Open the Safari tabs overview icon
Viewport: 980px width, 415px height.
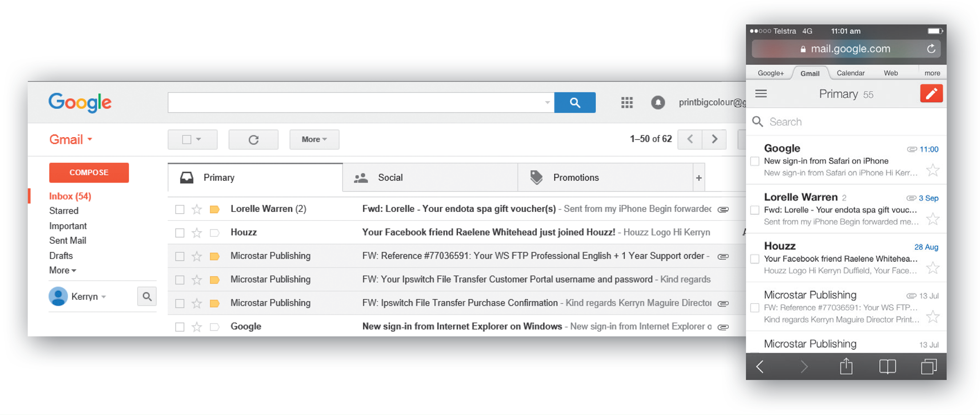pos(929,366)
